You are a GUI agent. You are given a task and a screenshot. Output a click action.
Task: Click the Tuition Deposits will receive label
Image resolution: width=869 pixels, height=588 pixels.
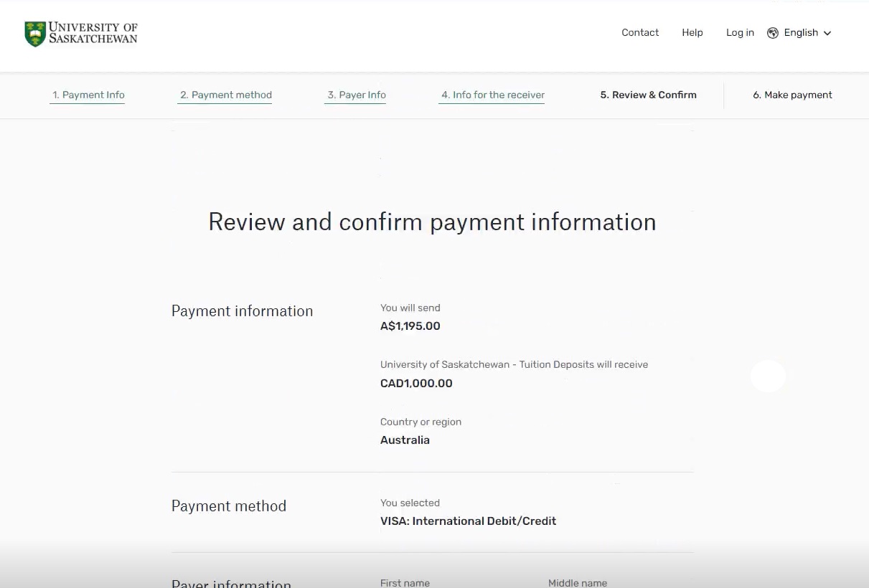pyautogui.click(x=514, y=365)
